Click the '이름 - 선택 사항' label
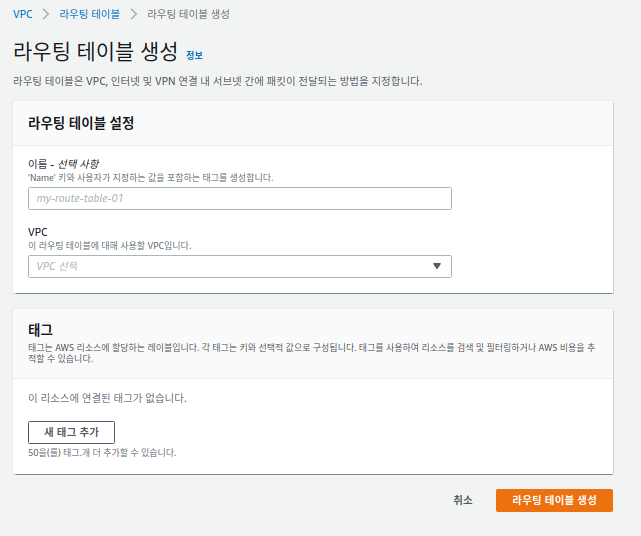This screenshot has height=536, width=641. tap(63, 164)
